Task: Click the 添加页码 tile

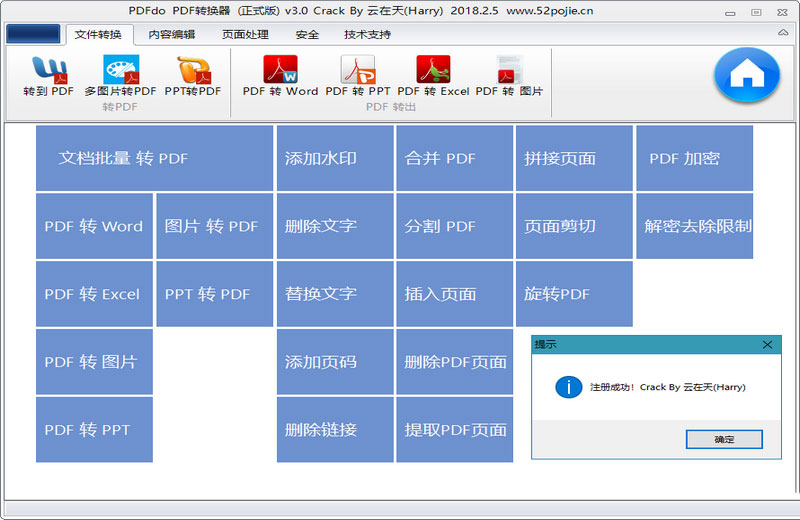Action: click(335, 362)
